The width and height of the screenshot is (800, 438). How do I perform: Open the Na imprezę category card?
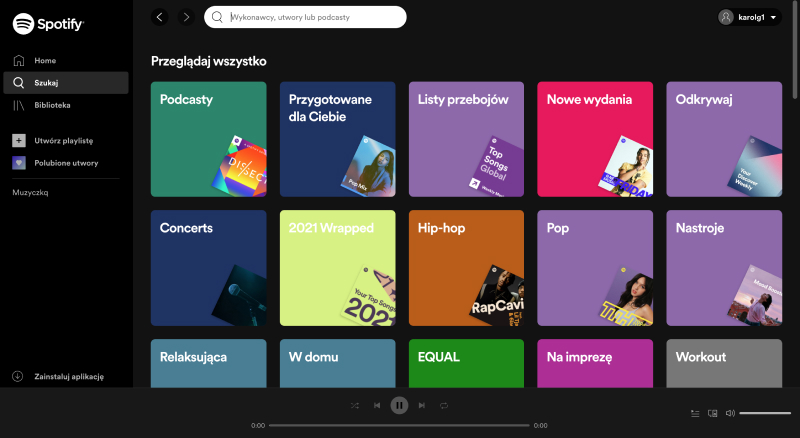(595, 363)
